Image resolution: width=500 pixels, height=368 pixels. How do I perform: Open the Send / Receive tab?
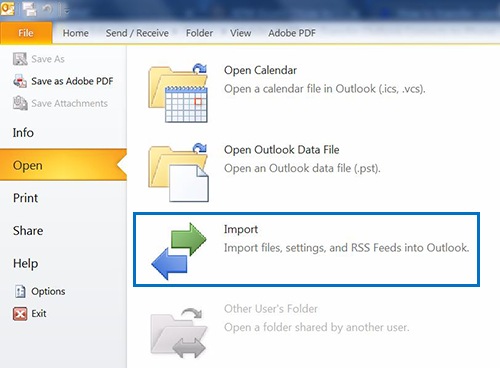coord(137,33)
